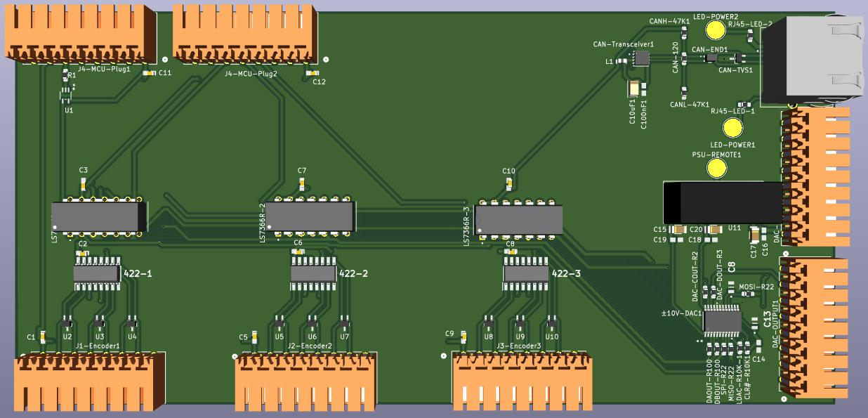Select the J4-MCU-Plug1 orange connector
Screen dimensions: 868x418
pyautogui.click(x=81, y=34)
